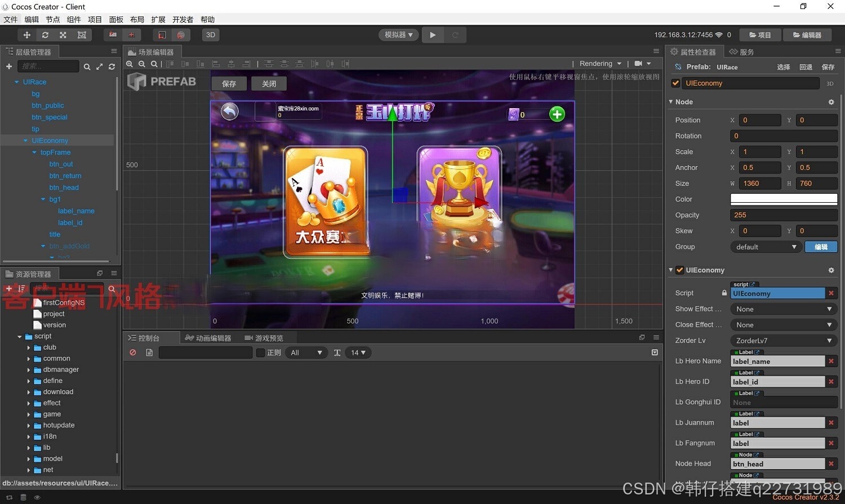845x504 pixels.
Task: Select the btn_head node in the hierarchy
Action: point(64,188)
